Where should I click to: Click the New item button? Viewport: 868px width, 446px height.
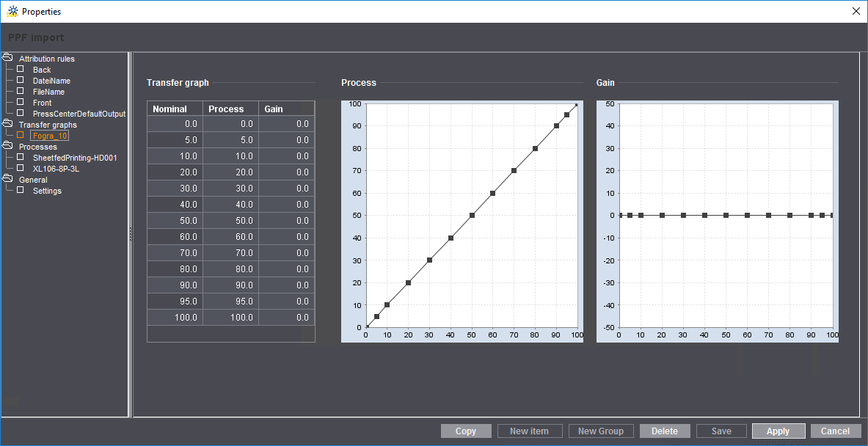[x=530, y=431]
